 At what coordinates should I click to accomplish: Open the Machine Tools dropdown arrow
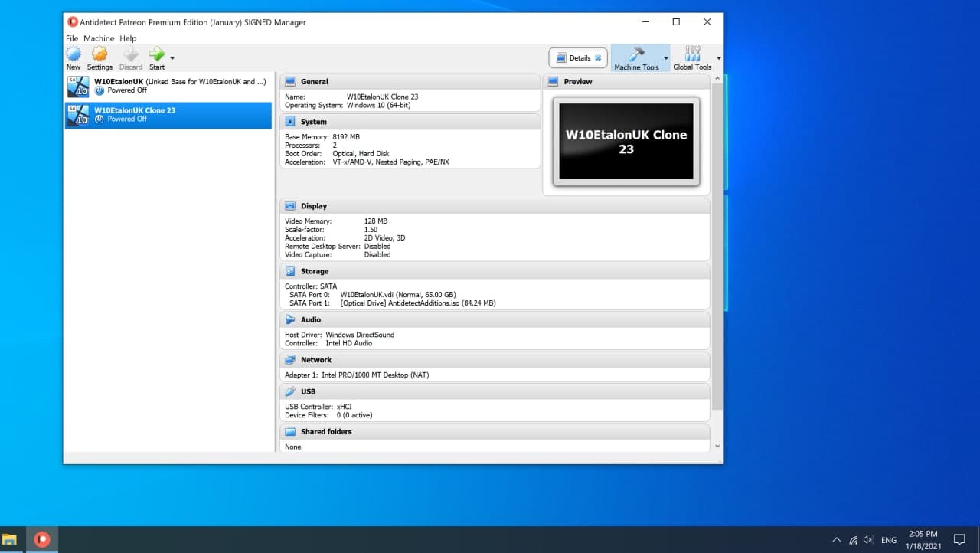pyautogui.click(x=665, y=58)
